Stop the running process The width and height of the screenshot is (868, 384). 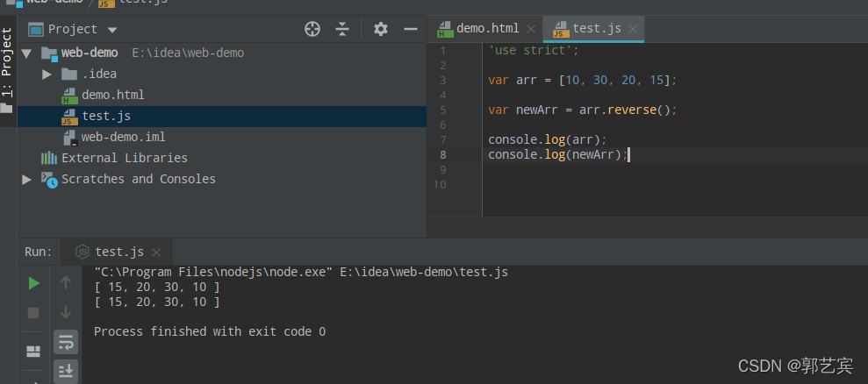[33, 313]
